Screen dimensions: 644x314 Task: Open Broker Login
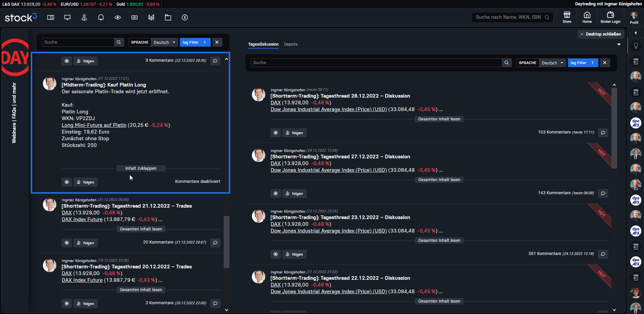610,18
